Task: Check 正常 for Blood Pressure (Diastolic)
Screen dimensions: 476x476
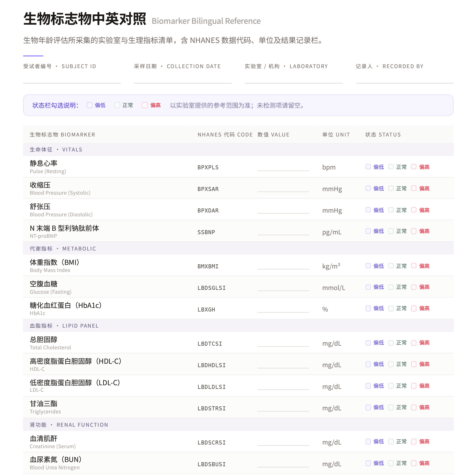Action: (x=391, y=210)
